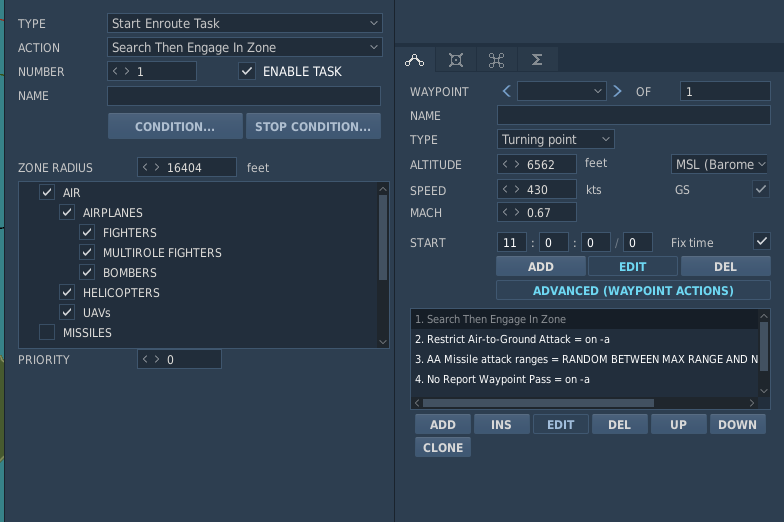Screen dimensions: 784x522
Task: Open the route waypoints tab icon
Action: tap(414, 60)
